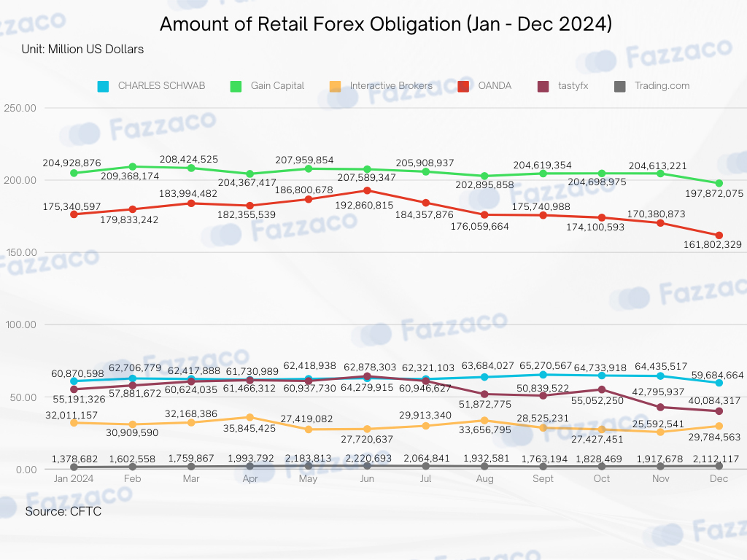Click the 150.00 y-axis label
This screenshot has width=747, height=560.
pos(20,252)
